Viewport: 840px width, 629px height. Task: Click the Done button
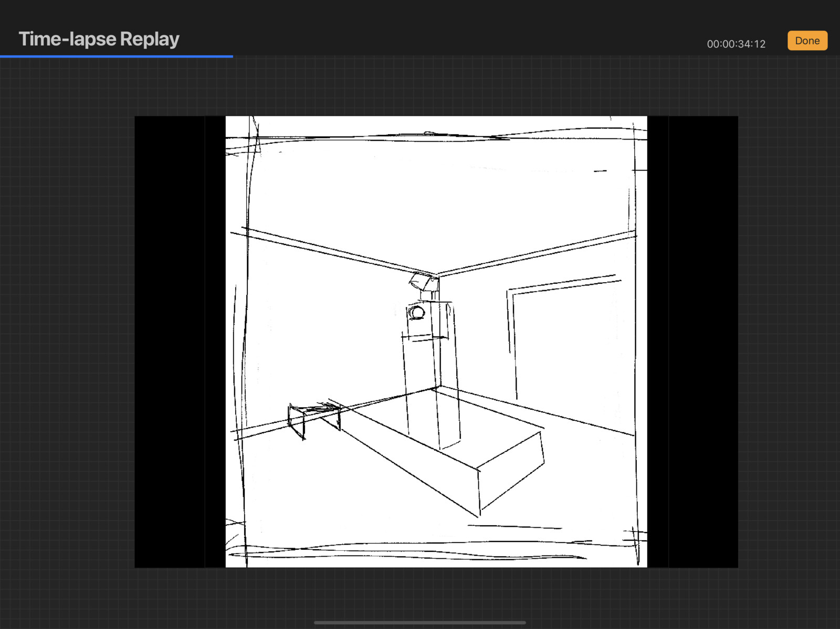click(x=807, y=41)
